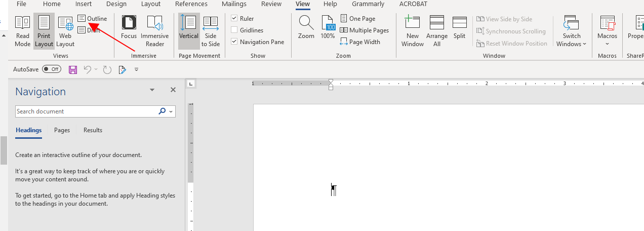Open the Grammarly tab
Screen dimensions: 644x231
368,4
